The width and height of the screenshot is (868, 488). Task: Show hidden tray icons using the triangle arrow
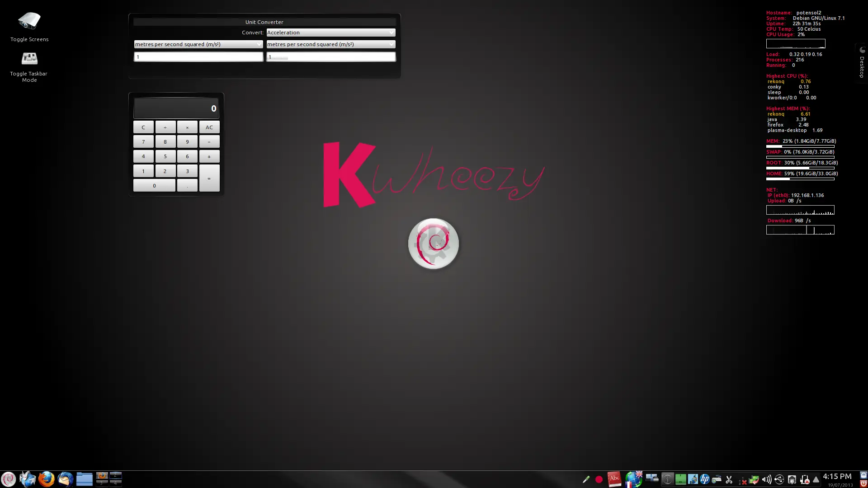click(816, 479)
